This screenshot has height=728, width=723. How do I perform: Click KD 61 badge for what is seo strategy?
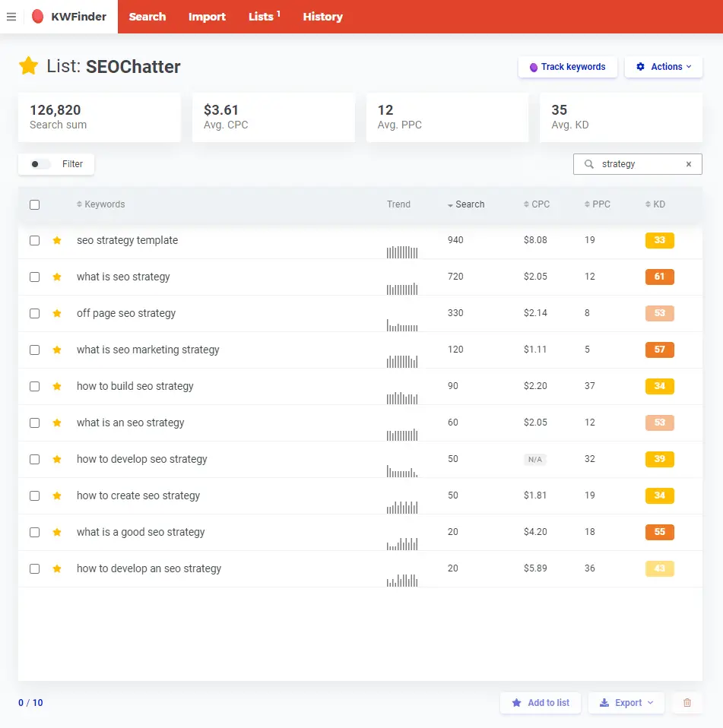click(659, 277)
